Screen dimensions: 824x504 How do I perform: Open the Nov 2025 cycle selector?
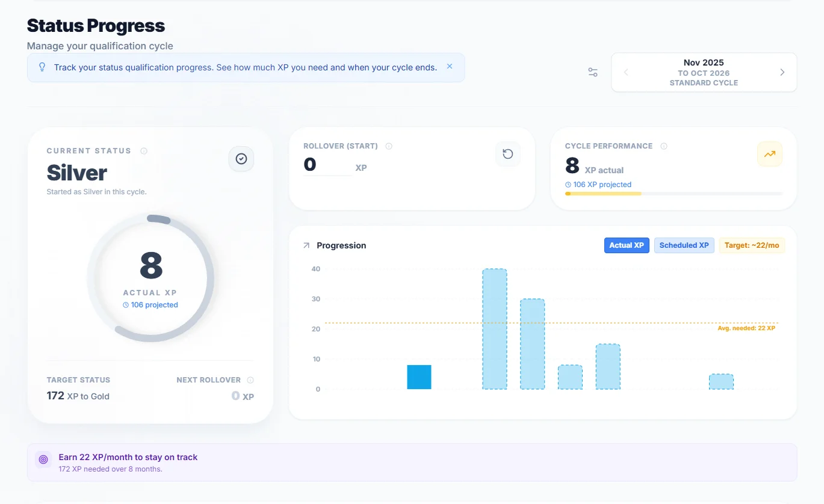coord(704,72)
